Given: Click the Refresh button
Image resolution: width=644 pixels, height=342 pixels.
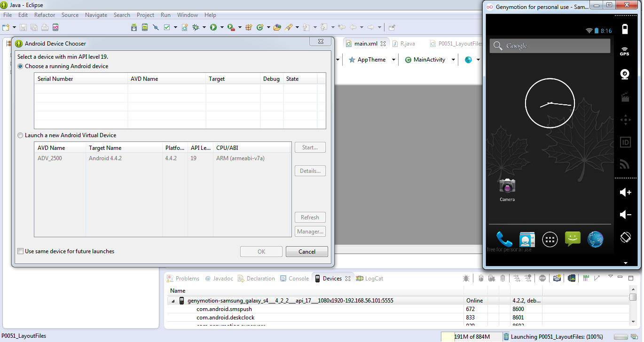Looking at the screenshot, I should [310, 218].
